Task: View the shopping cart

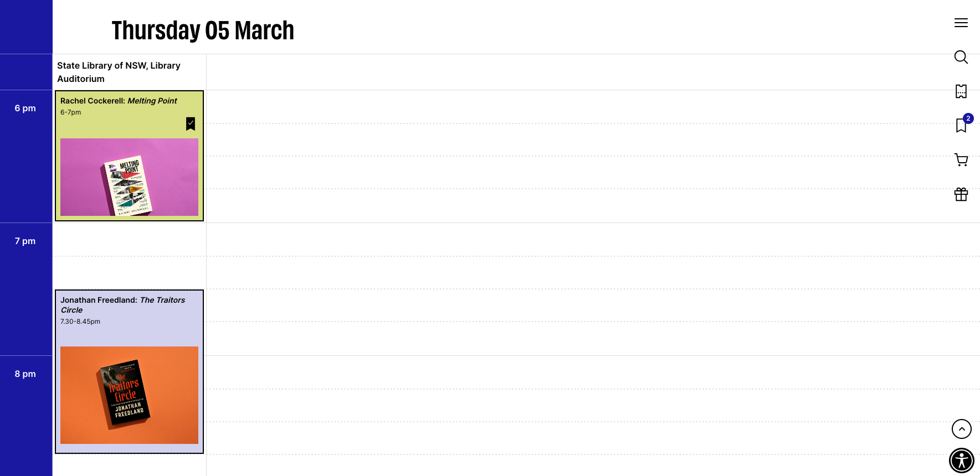Action: pyautogui.click(x=961, y=160)
